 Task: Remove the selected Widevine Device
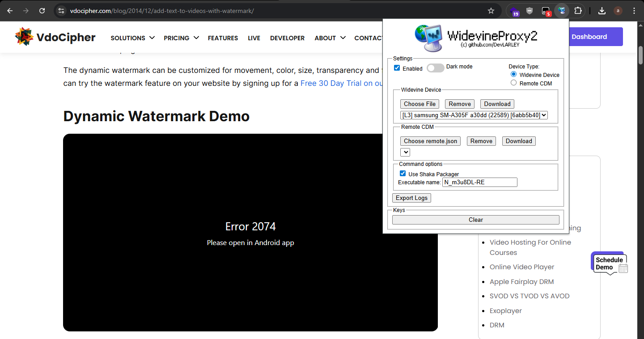tap(460, 104)
